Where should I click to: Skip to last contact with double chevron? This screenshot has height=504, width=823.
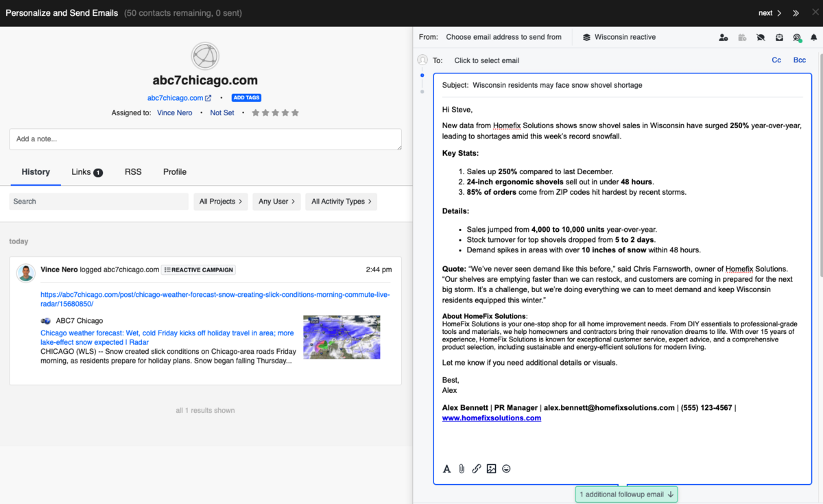point(796,13)
